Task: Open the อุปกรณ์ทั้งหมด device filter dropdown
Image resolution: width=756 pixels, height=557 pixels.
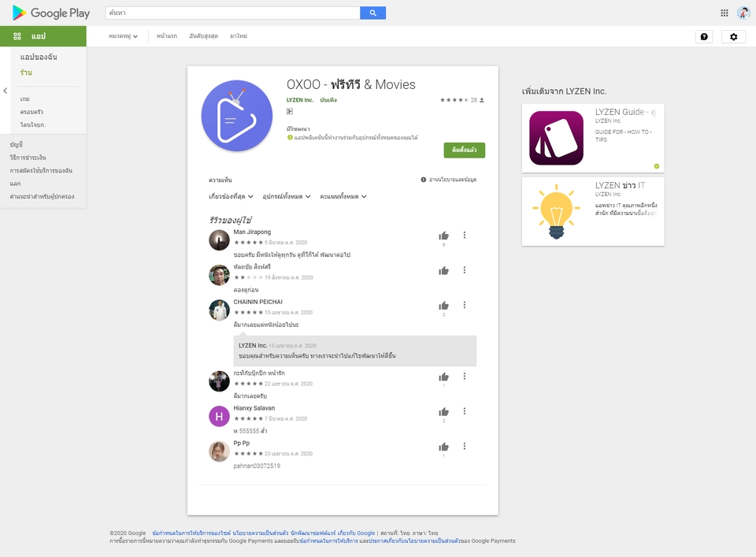Action: point(287,196)
